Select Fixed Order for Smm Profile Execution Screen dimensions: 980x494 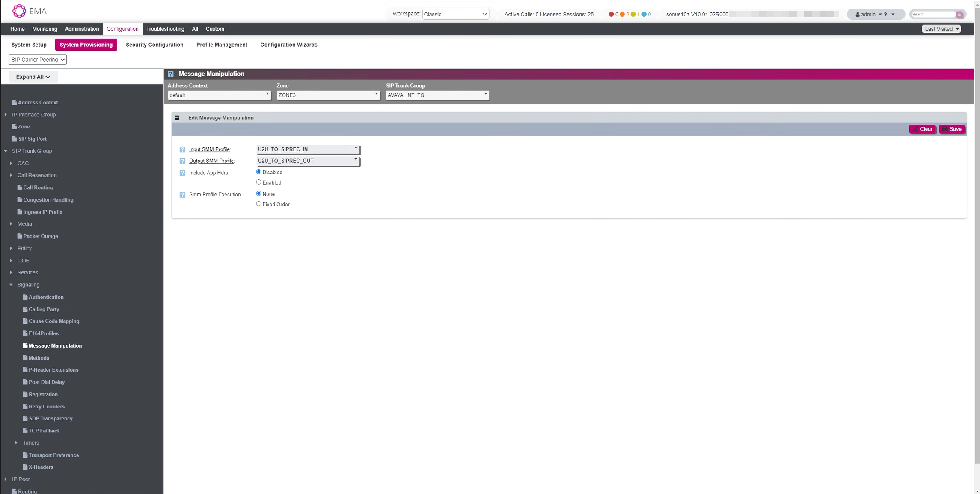(x=258, y=204)
